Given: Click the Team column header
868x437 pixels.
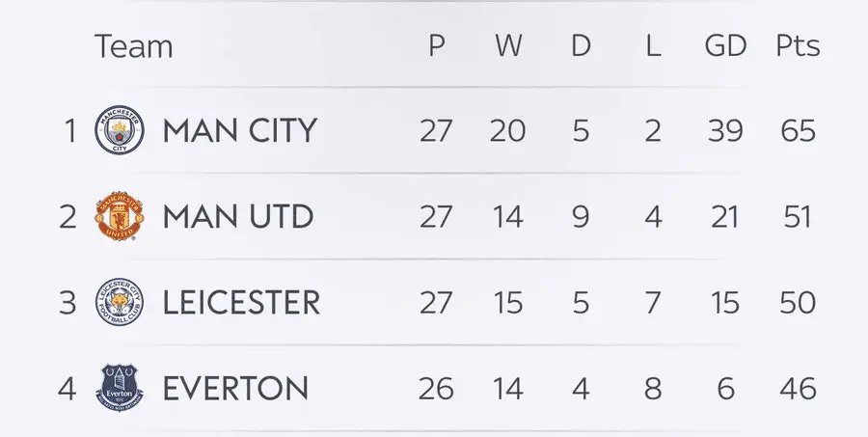Looking at the screenshot, I should tap(133, 45).
